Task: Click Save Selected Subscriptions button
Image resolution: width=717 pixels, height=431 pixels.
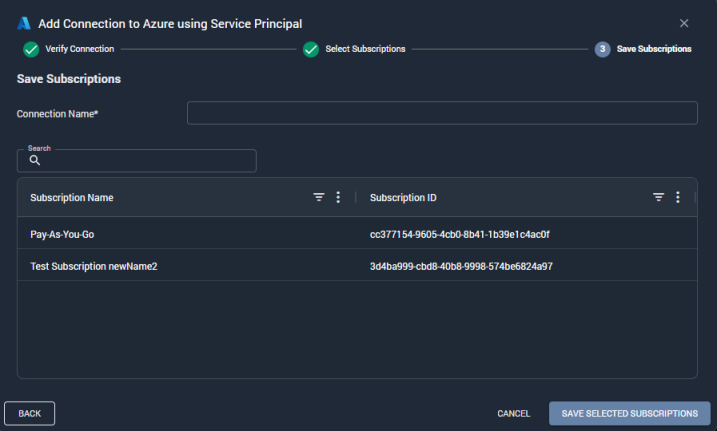Action: coord(630,414)
